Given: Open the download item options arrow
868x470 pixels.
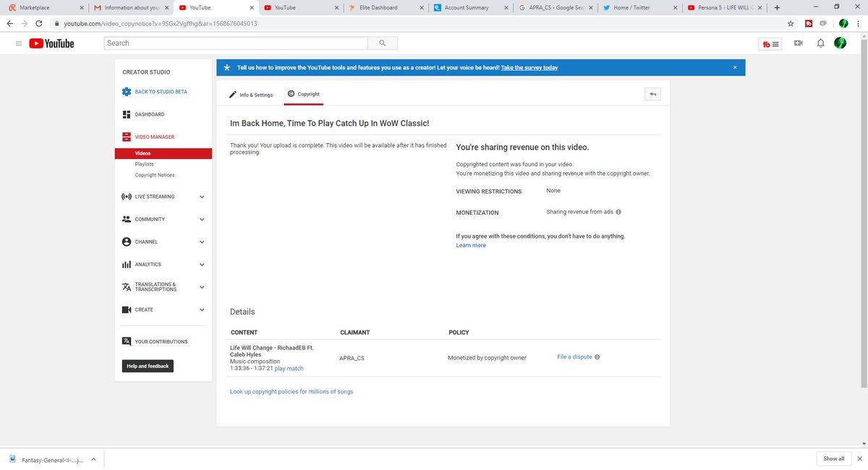Looking at the screenshot, I should pos(93,458).
